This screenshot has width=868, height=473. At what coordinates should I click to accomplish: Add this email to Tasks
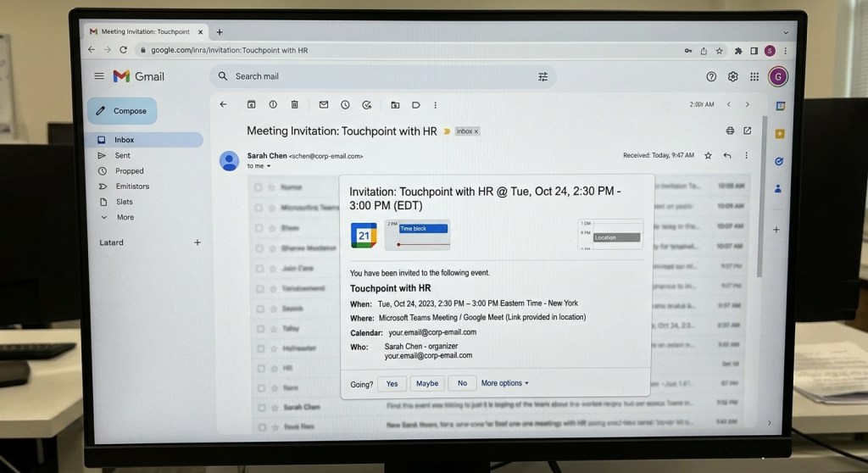(x=366, y=104)
